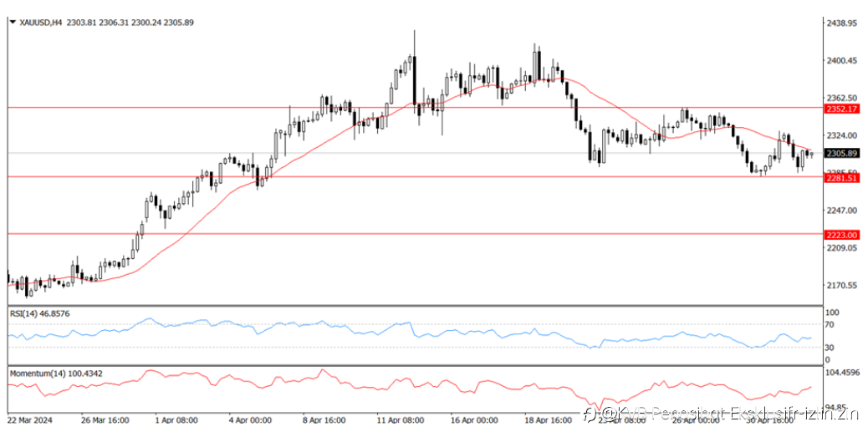Click the 2362.50 price axis value
868x442 pixels.
(x=841, y=98)
